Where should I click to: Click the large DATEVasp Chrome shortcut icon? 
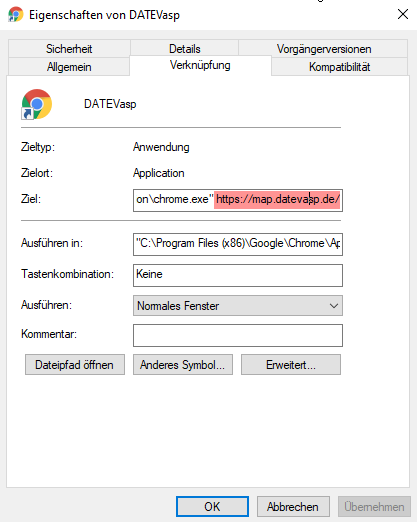coord(37,104)
